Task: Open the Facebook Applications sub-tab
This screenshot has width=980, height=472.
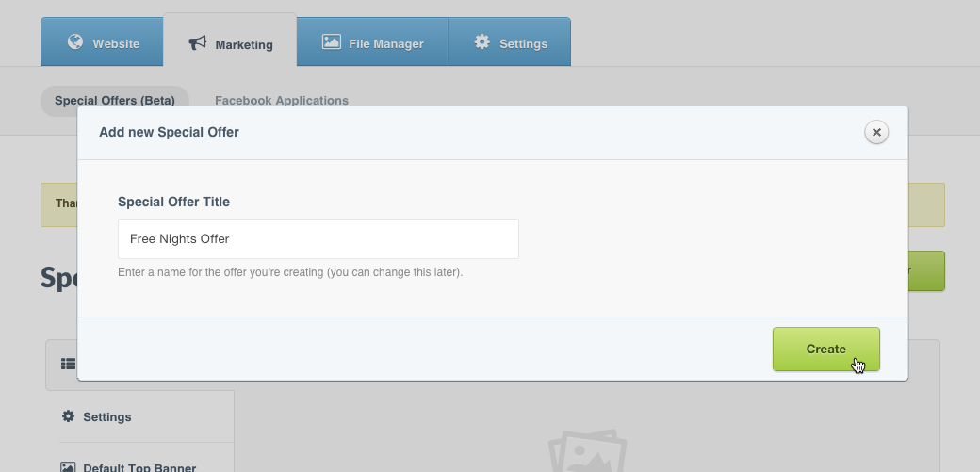Action: [x=281, y=101]
